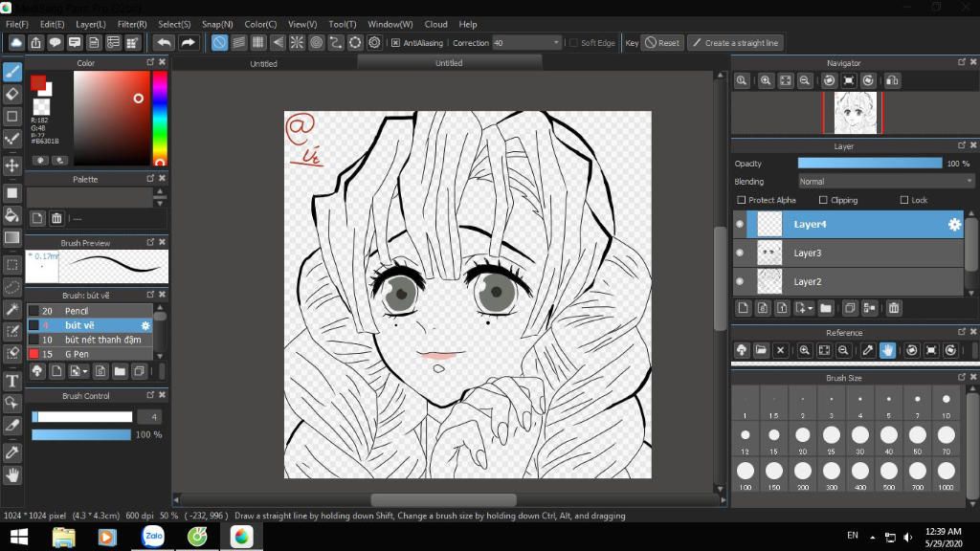Hide Layer4 visibility
This screenshot has width=980, height=551.
pyautogui.click(x=740, y=224)
